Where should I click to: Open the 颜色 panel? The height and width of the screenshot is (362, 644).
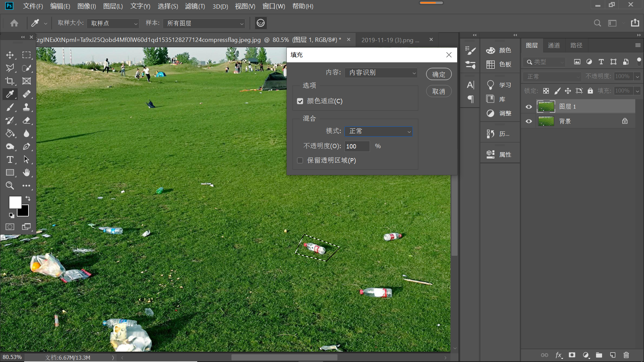point(499,50)
